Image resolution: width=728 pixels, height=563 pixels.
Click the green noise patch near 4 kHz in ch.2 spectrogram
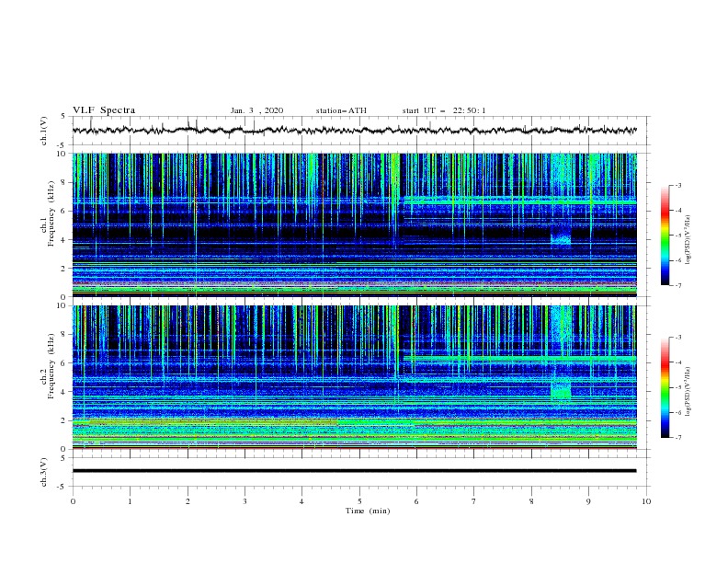561,390
